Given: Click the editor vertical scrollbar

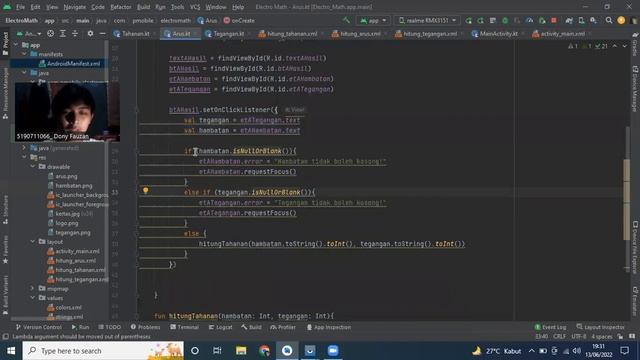Looking at the screenshot, I should (627, 199).
